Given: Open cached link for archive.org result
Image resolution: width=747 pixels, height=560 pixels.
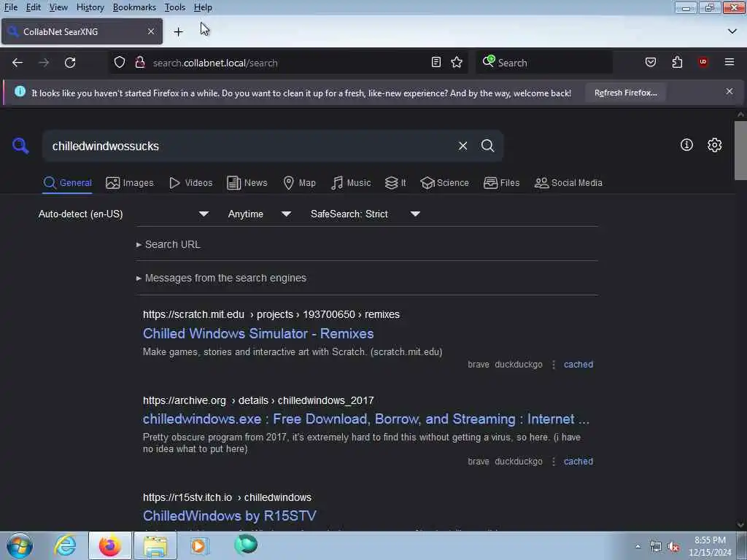Looking at the screenshot, I should pos(578,462).
